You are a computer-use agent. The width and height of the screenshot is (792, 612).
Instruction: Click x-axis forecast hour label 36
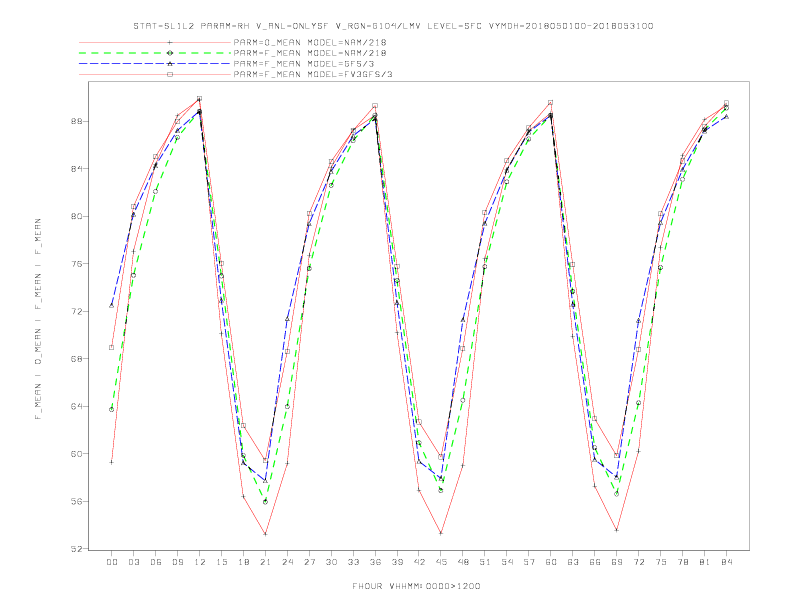(x=375, y=562)
